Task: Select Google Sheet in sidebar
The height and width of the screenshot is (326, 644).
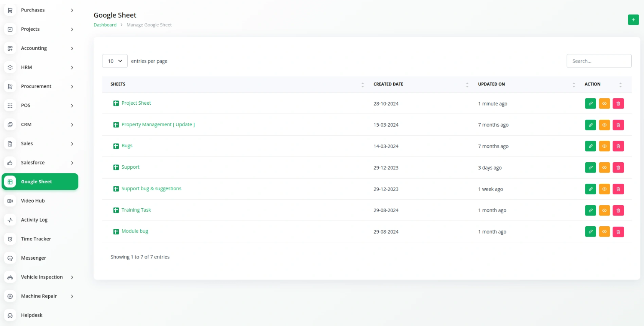Action: point(40,182)
